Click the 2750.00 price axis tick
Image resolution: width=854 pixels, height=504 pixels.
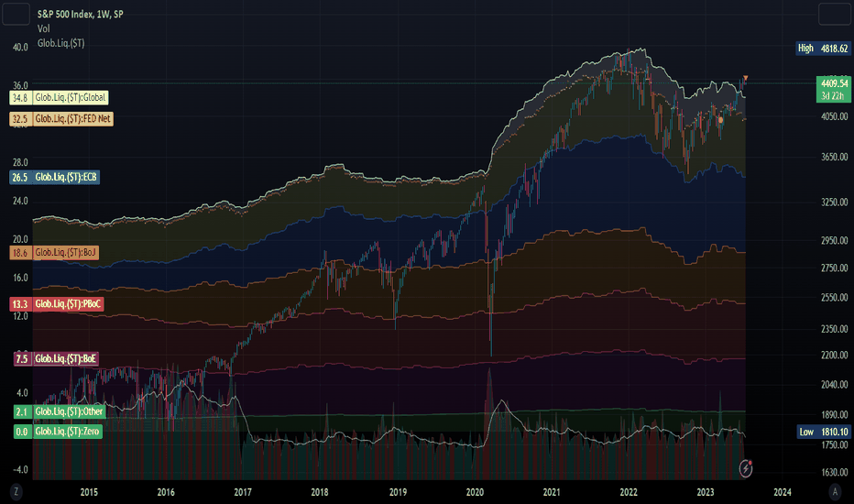(835, 268)
